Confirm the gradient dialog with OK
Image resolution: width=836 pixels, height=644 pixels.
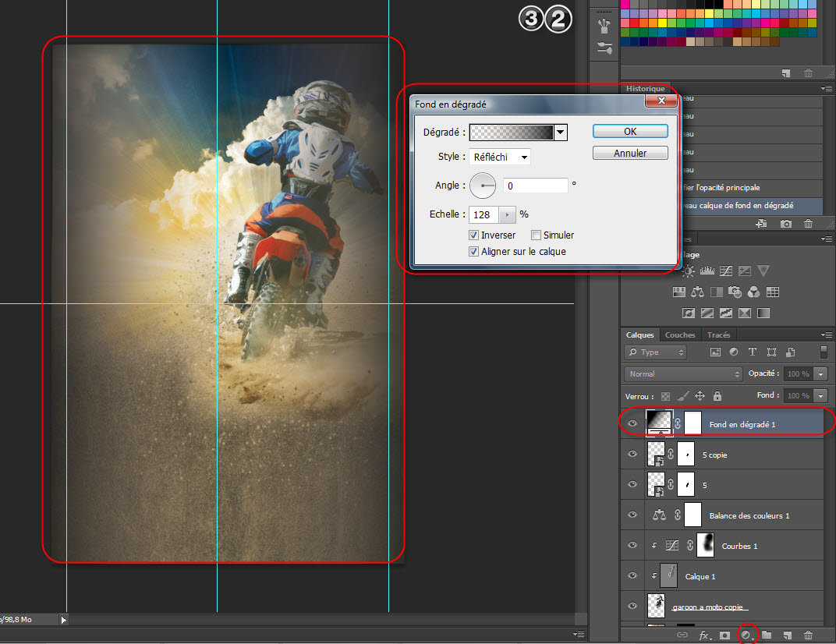pos(630,131)
